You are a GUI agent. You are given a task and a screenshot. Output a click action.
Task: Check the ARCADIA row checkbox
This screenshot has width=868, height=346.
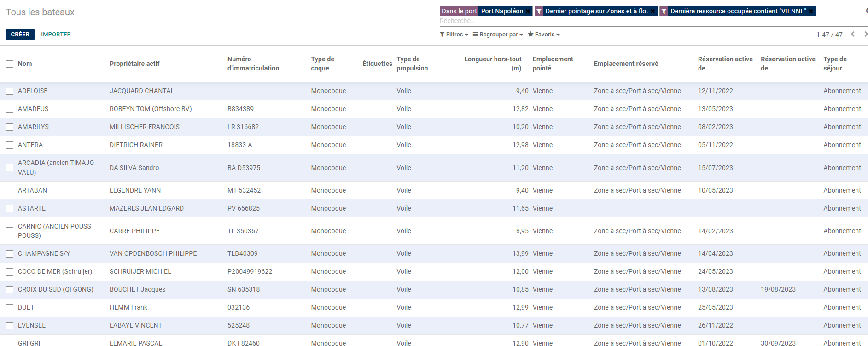[10, 168]
